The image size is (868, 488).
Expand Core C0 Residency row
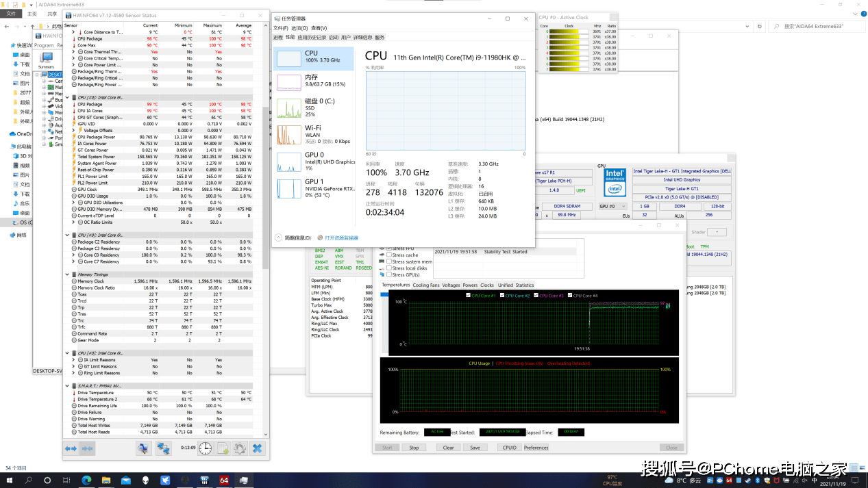pos(75,255)
